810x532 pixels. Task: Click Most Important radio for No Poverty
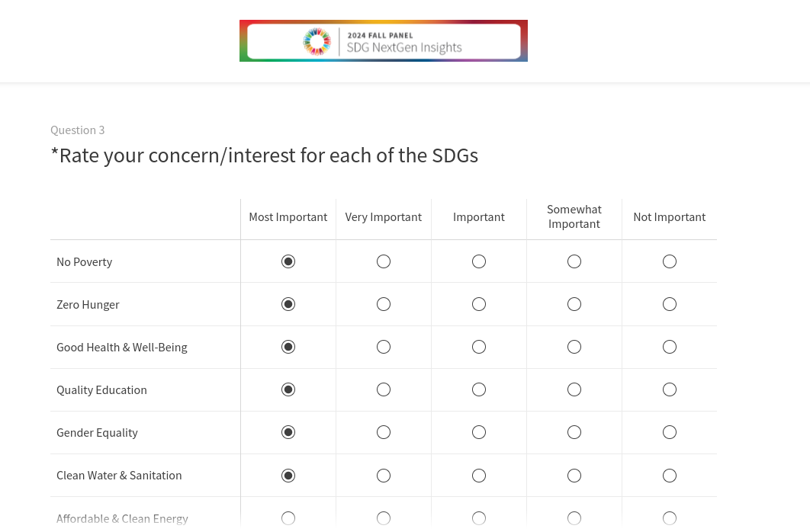click(288, 261)
